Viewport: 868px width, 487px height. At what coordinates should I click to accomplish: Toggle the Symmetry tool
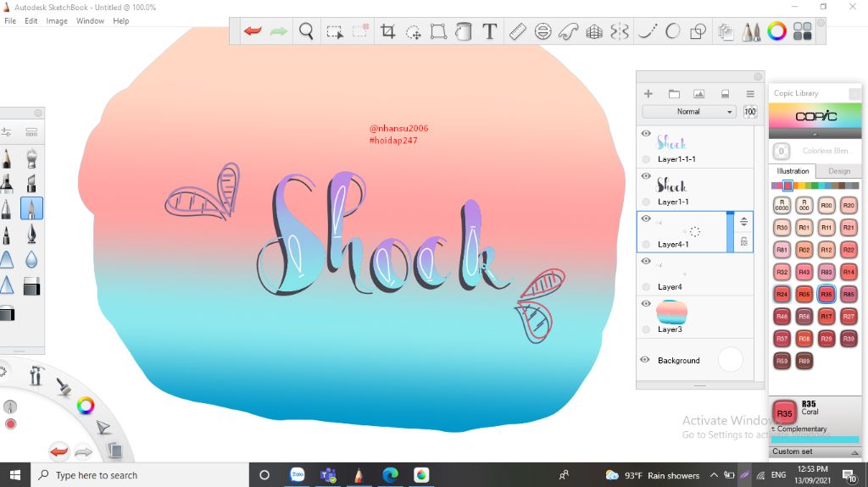[620, 31]
